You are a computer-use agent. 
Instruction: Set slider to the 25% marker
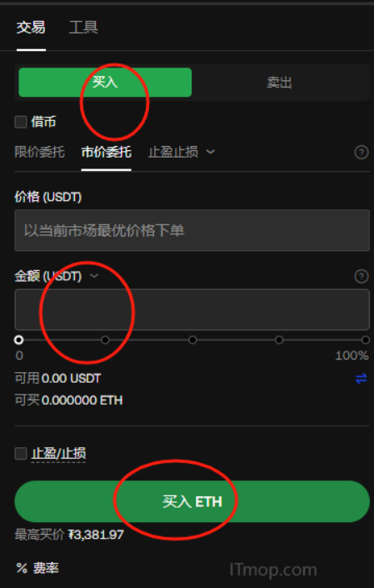pos(105,339)
